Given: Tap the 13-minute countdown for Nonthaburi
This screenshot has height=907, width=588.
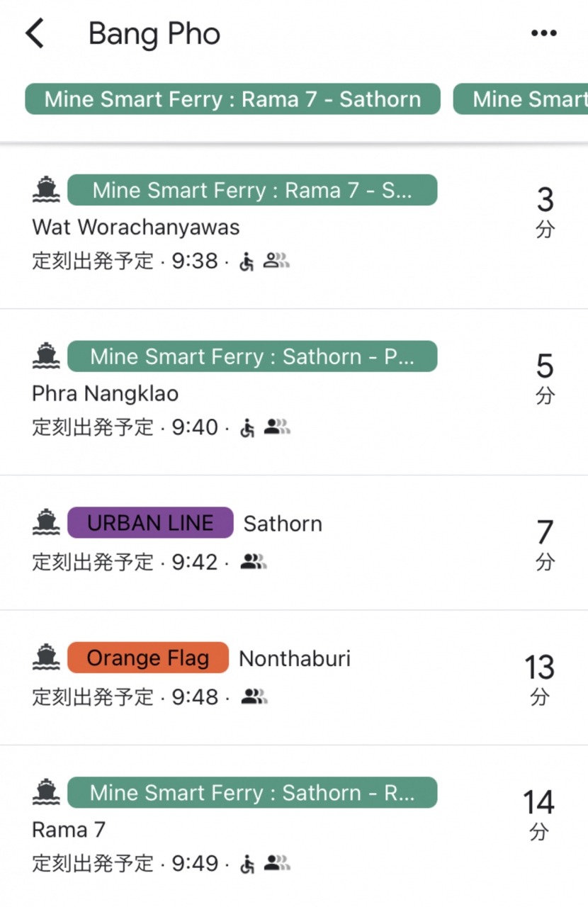Looking at the screenshot, I should (539, 677).
